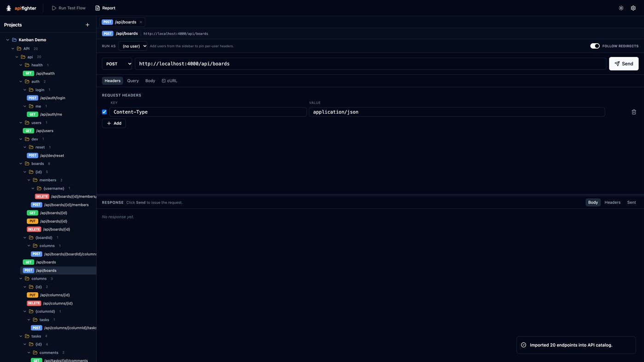Switch to the Body request tab
The image size is (644, 362).
click(x=150, y=81)
